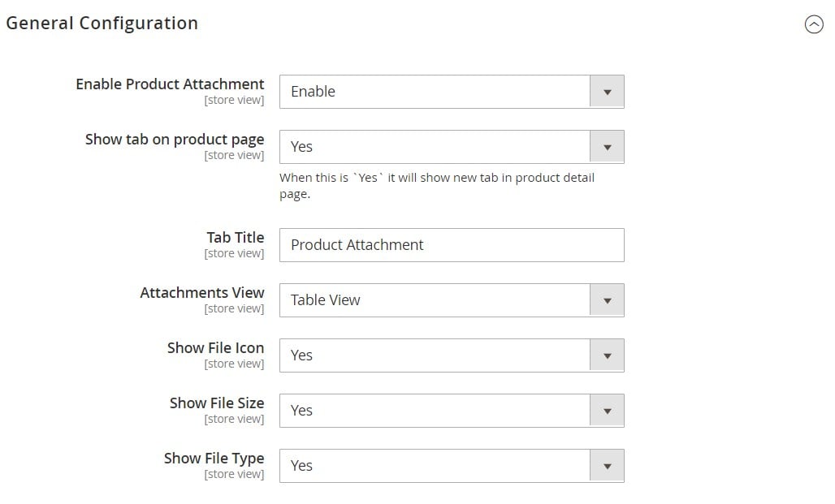The width and height of the screenshot is (835, 504).
Task: Open the Show tab on product page dropdown
Action: click(452, 147)
